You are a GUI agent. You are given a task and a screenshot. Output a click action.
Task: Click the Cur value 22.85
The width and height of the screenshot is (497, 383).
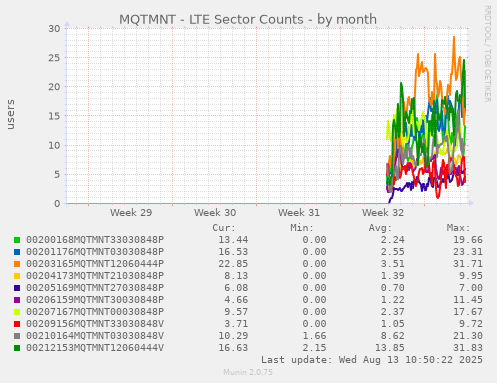[233, 264]
